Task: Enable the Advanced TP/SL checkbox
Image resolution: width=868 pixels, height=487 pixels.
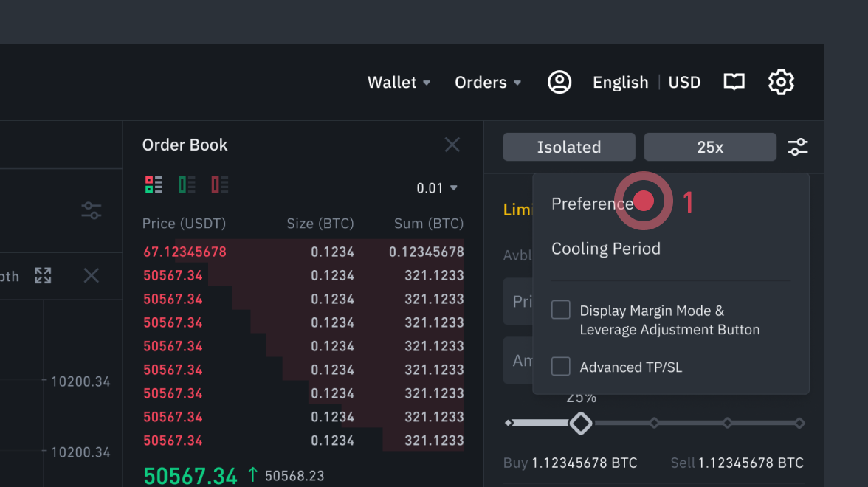Action: click(x=561, y=366)
